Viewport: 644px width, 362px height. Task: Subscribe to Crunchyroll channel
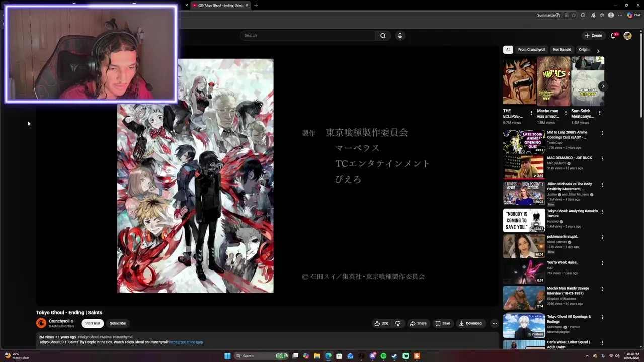point(118,323)
